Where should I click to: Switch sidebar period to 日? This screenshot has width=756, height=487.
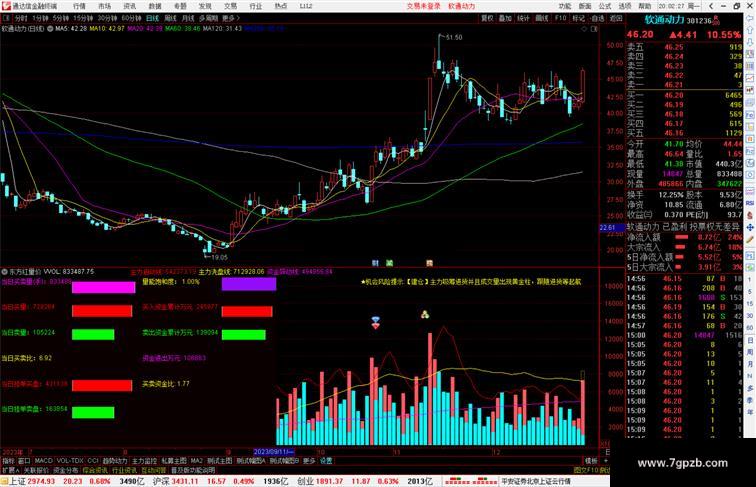point(750,340)
